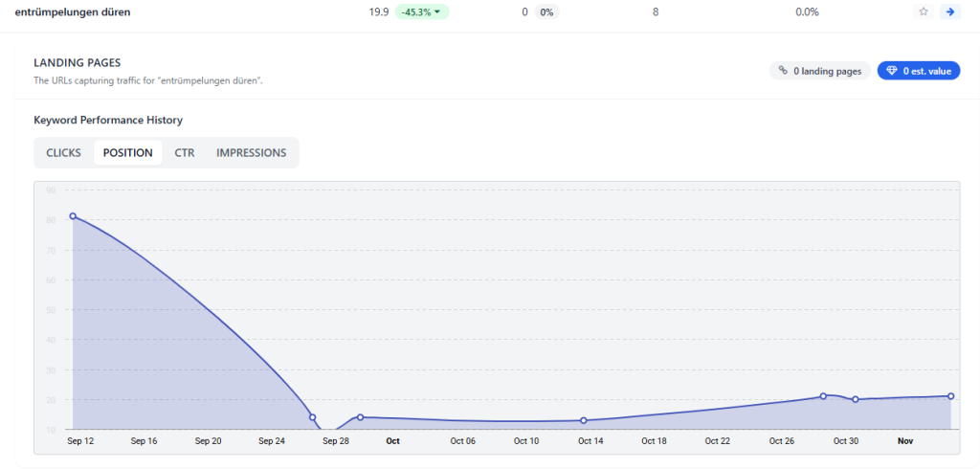
Task: Click the Oct 14 data point marker
Action: [x=584, y=421]
